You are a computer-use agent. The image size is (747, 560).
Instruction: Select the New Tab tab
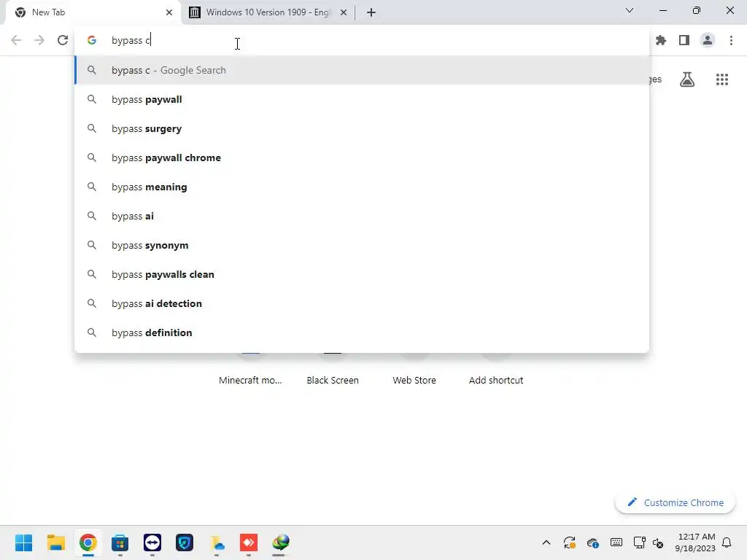pos(93,12)
